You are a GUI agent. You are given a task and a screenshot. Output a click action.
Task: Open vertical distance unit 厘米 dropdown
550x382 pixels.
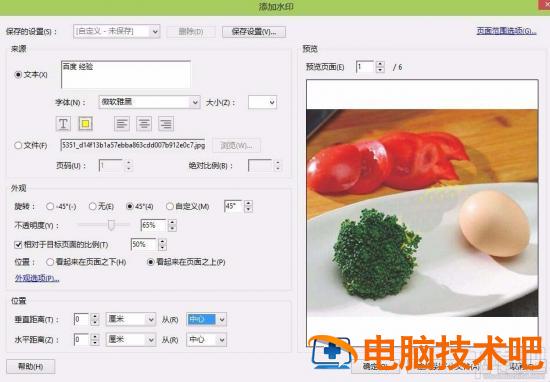[131, 319]
